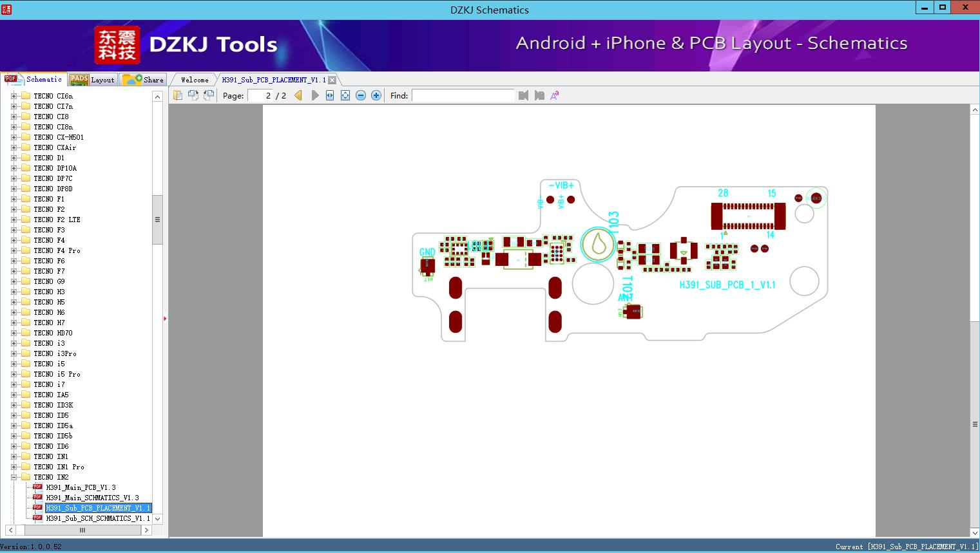
Task: Click the document scroll up arrow
Action: [975, 110]
